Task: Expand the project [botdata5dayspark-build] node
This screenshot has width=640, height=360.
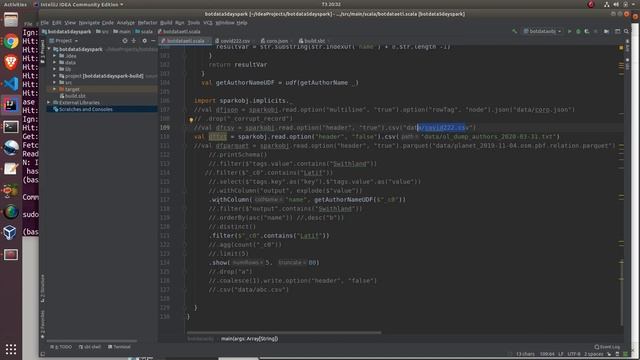Action: pos(55,76)
